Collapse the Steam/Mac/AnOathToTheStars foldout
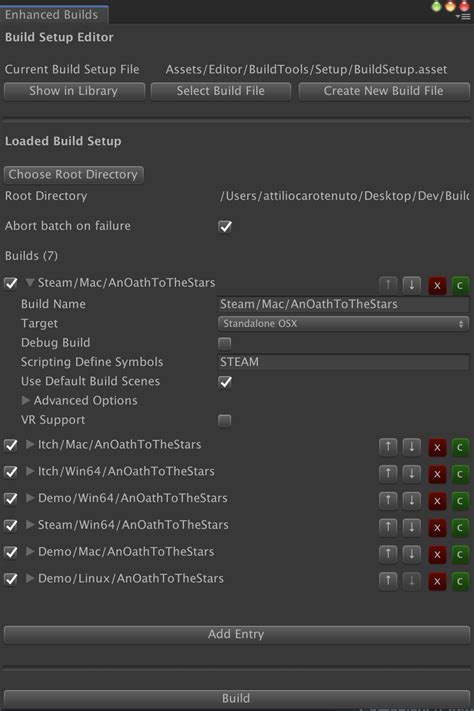The height and width of the screenshot is (711, 474). coord(30,282)
